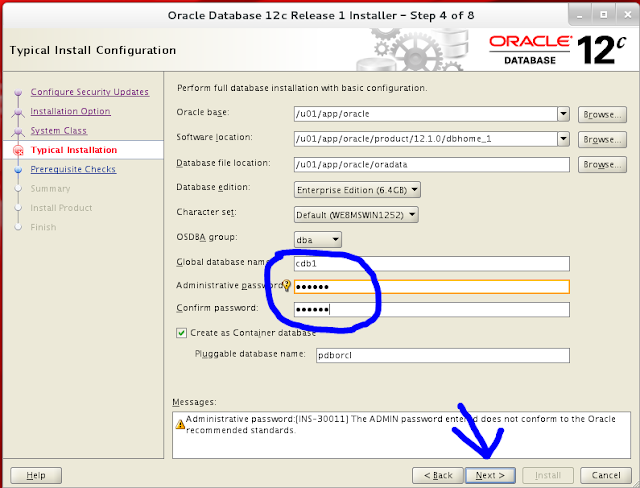The height and width of the screenshot is (488, 640).
Task: Click the Prerequisite Checks step bullet
Action: pos(18,169)
